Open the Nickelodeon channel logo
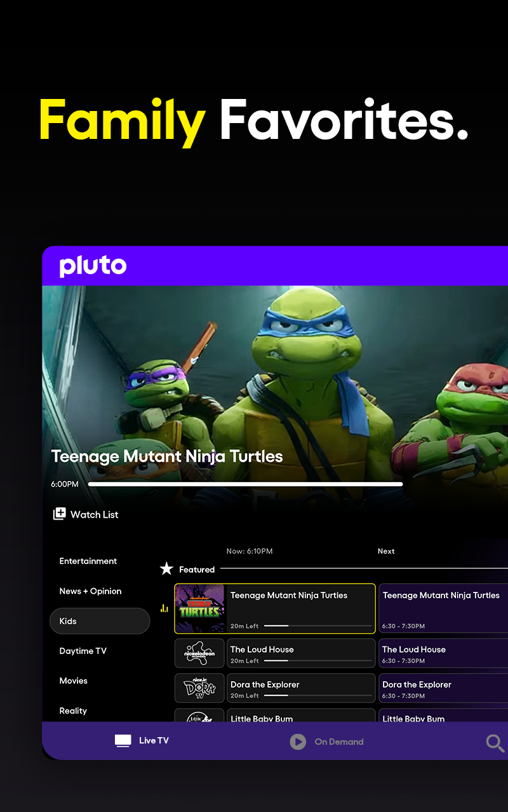The image size is (508, 812). click(x=199, y=653)
